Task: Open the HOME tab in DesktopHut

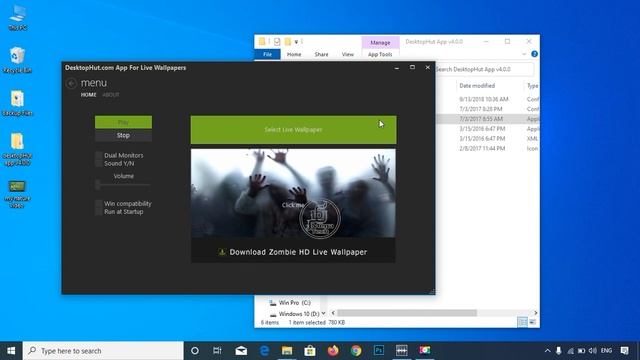Action: pyautogui.click(x=89, y=95)
